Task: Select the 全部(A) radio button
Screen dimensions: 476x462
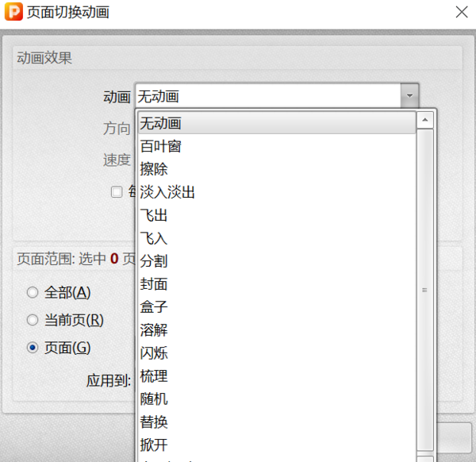Action: coord(33,292)
